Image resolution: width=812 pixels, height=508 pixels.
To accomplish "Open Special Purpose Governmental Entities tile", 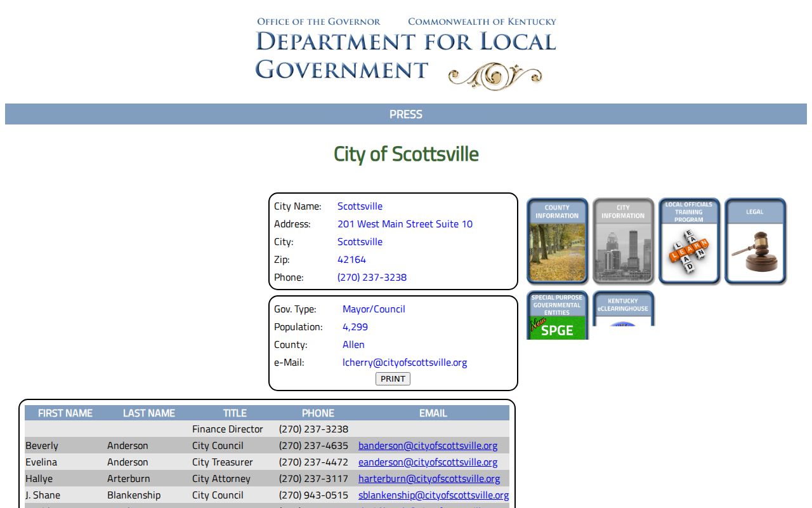I will [x=558, y=315].
